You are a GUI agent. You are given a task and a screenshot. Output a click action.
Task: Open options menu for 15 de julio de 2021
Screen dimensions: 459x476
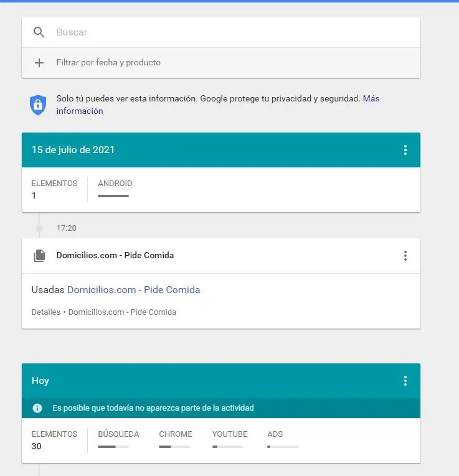pyautogui.click(x=405, y=150)
